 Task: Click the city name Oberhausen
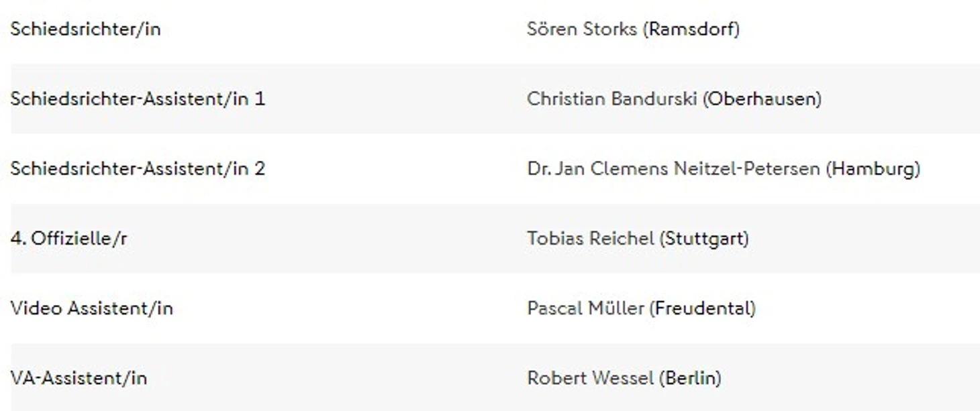[x=762, y=99]
